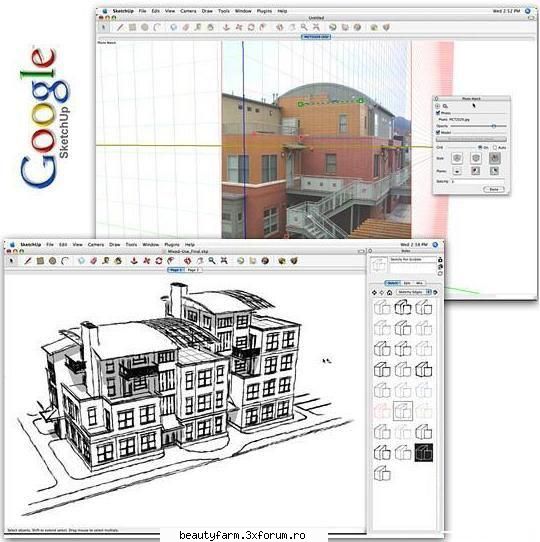Open Window menu in Untitled window
This screenshot has width=540, height=542.
pos(243,11)
